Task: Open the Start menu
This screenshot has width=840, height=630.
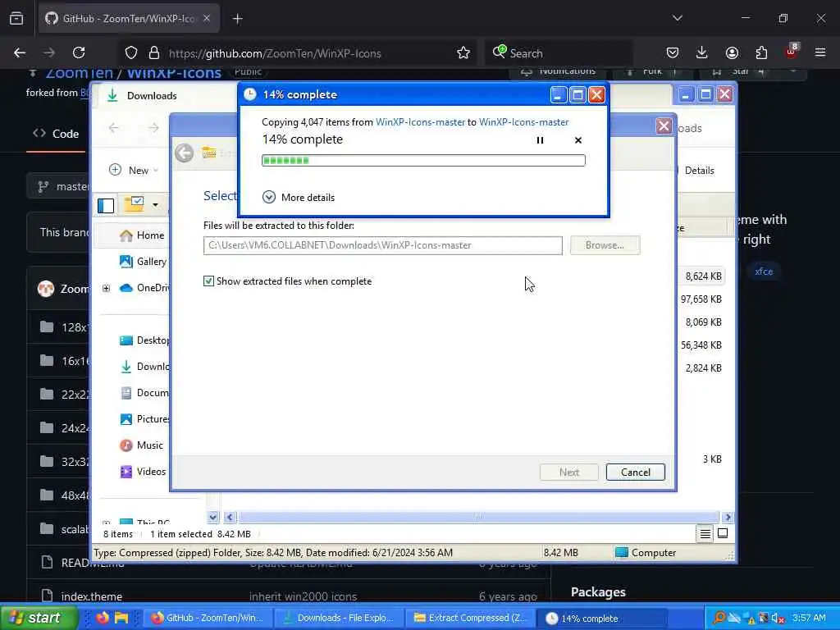Action: [39, 618]
